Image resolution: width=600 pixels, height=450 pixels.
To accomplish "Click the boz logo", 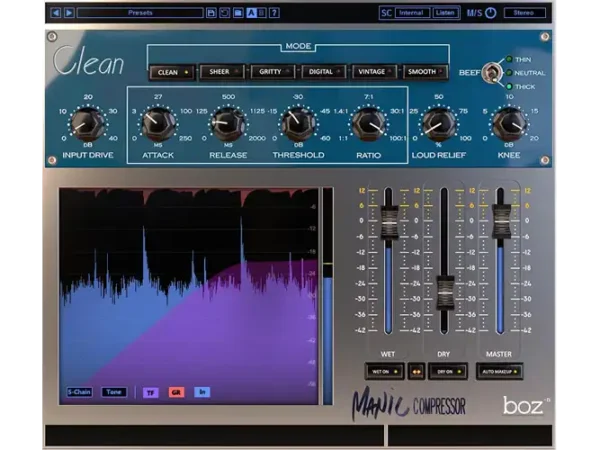I will click(x=524, y=406).
